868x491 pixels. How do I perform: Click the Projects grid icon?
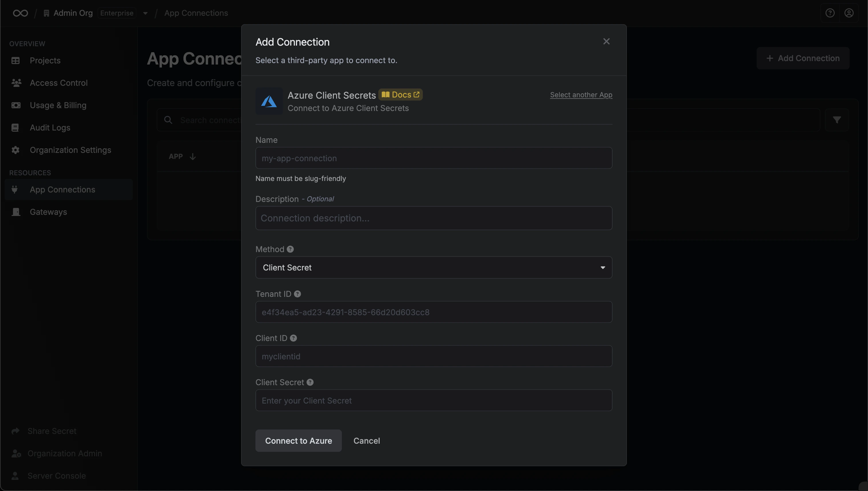tap(15, 61)
